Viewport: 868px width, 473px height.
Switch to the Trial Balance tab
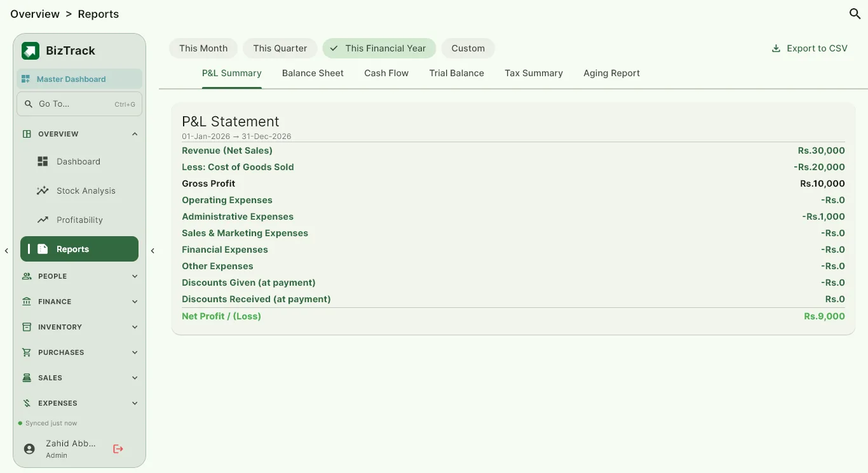457,73
